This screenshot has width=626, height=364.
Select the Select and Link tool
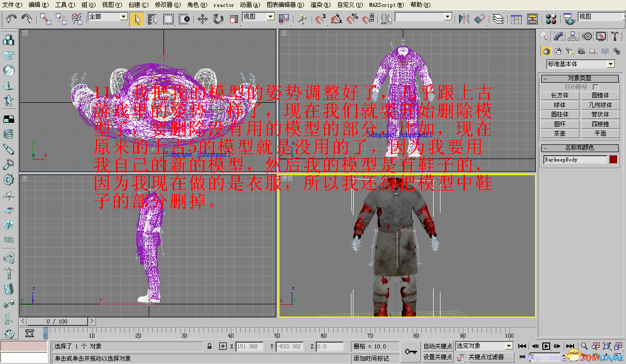point(46,19)
